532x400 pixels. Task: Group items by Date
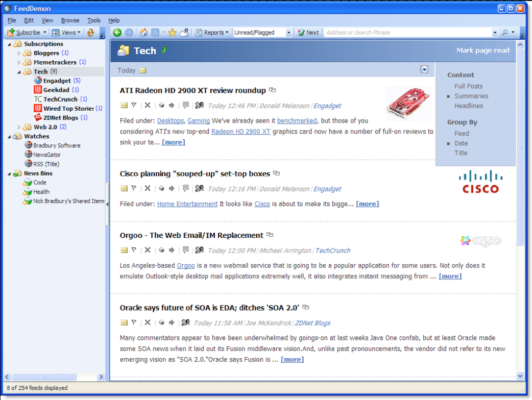click(461, 143)
